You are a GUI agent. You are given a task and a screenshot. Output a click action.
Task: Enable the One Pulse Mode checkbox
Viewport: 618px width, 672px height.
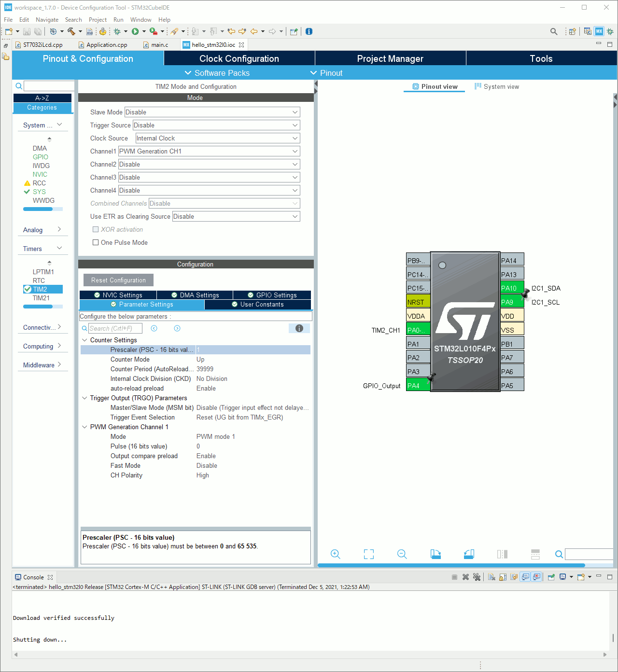[96, 242]
